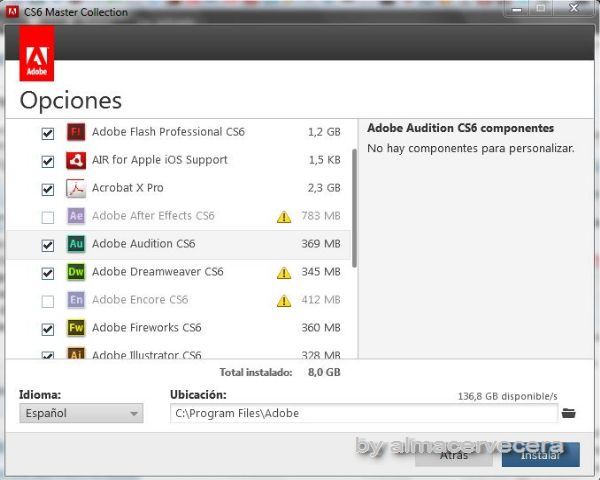The image size is (600, 480).
Task: Click the warning icon beside Encore
Action: [x=284, y=300]
